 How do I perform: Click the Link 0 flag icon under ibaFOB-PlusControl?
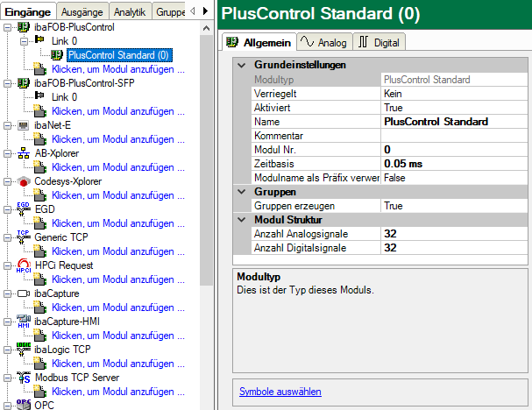pos(39,40)
